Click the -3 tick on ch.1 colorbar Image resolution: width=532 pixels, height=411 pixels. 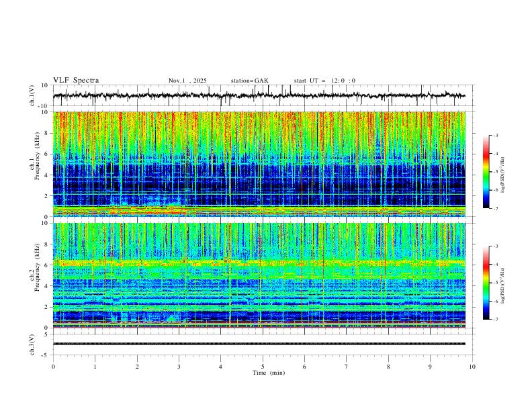[x=495, y=135]
